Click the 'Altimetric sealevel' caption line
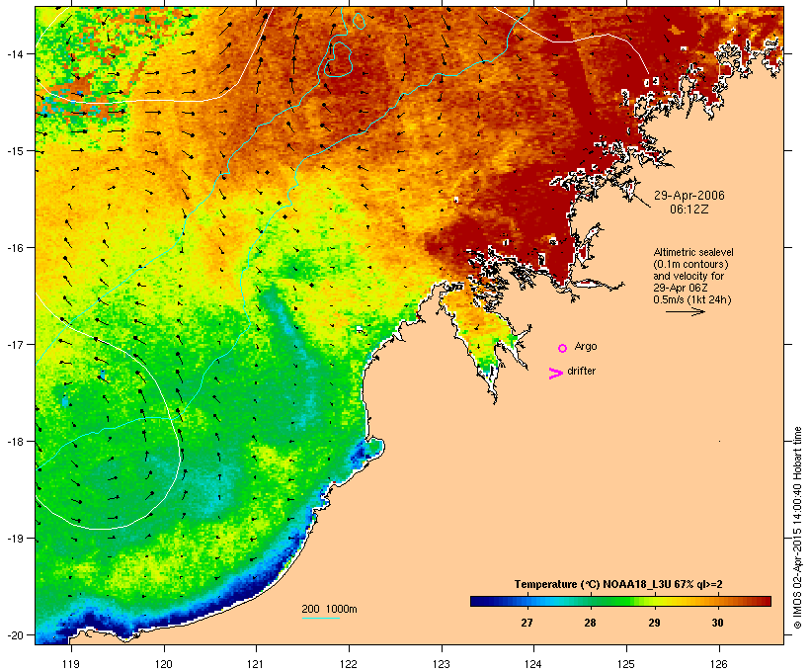810x672 pixels. [x=693, y=252]
